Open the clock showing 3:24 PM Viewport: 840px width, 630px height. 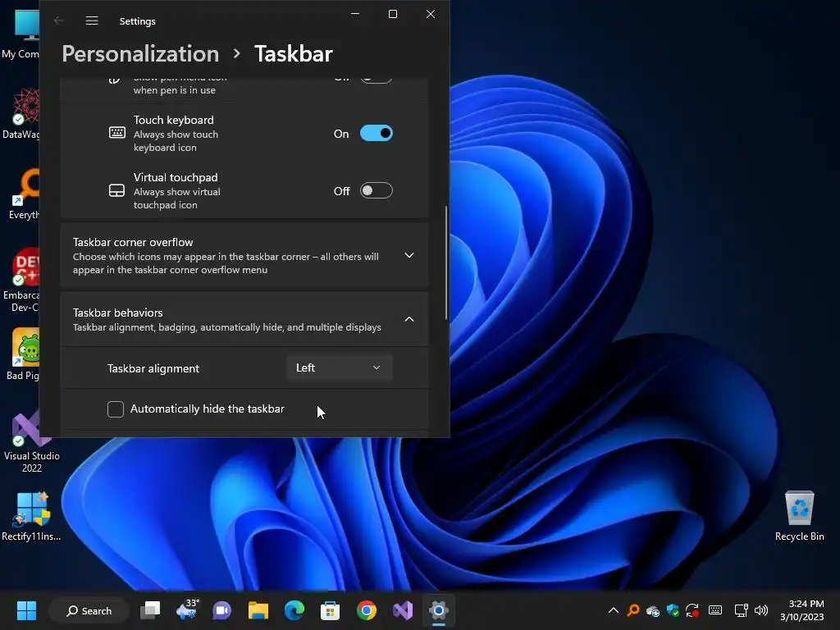802,610
